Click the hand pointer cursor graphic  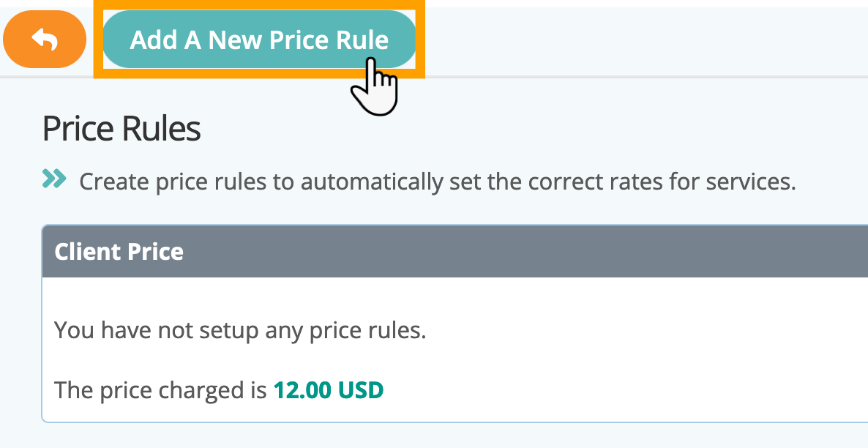point(375,87)
